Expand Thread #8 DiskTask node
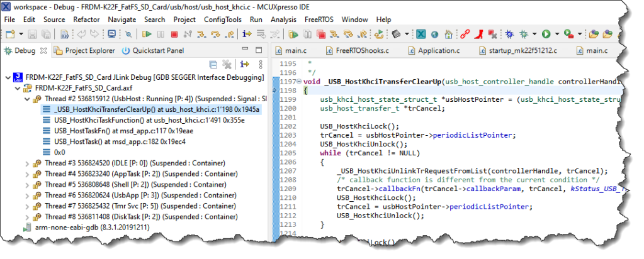The image size is (644, 259). (26, 217)
